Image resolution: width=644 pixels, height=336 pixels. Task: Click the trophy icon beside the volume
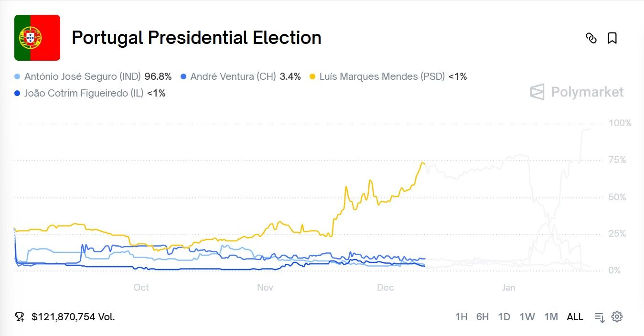[x=20, y=316]
